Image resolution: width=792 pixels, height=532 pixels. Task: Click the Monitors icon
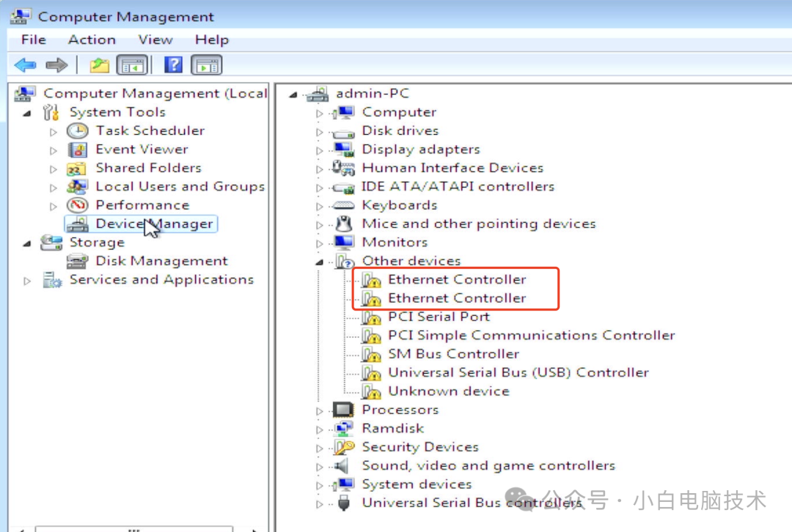click(x=344, y=243)
